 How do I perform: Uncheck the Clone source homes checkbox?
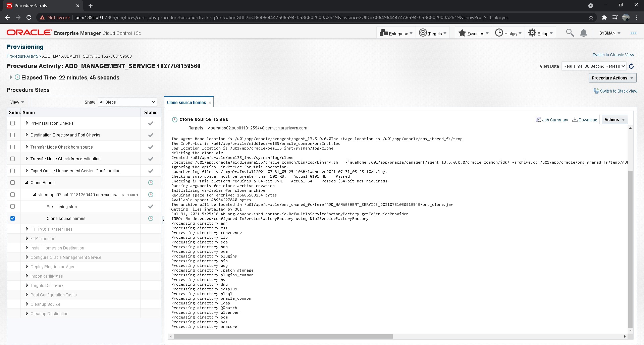13,218
